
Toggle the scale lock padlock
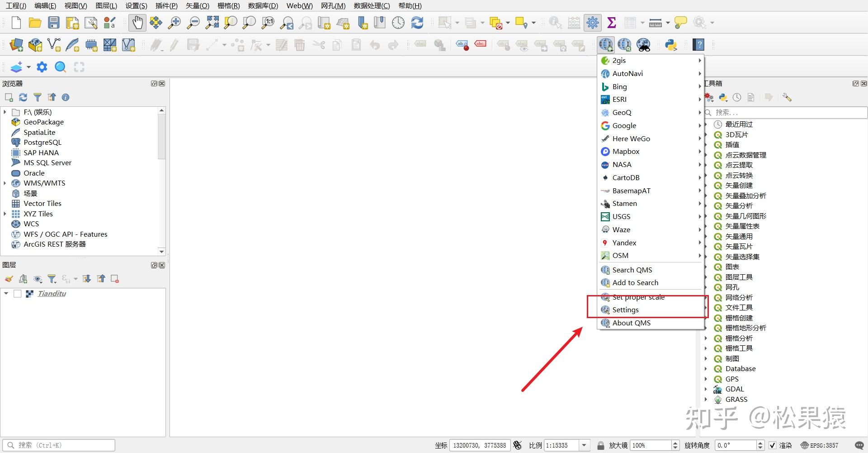click(600, 445)
